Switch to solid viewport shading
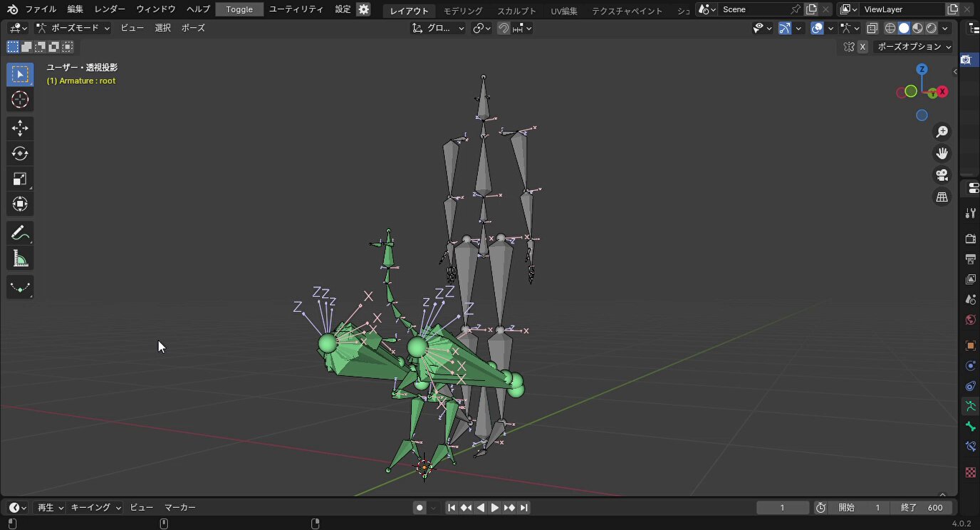The image size is (980, 530). (904, 28)
